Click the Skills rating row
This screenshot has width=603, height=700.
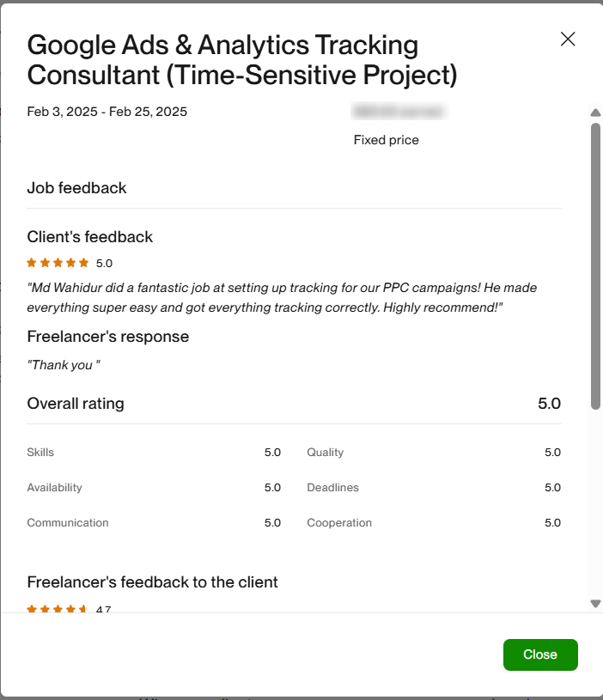coord(154,453)
